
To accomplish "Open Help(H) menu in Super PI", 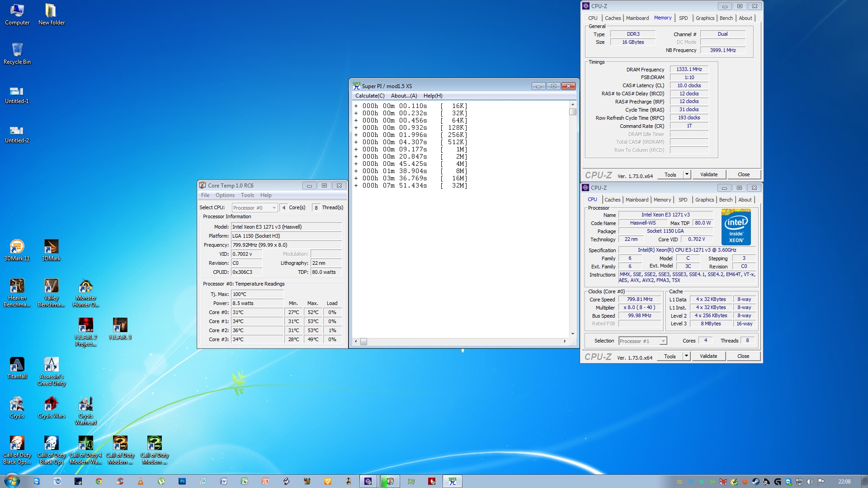I will click(433, 96).
